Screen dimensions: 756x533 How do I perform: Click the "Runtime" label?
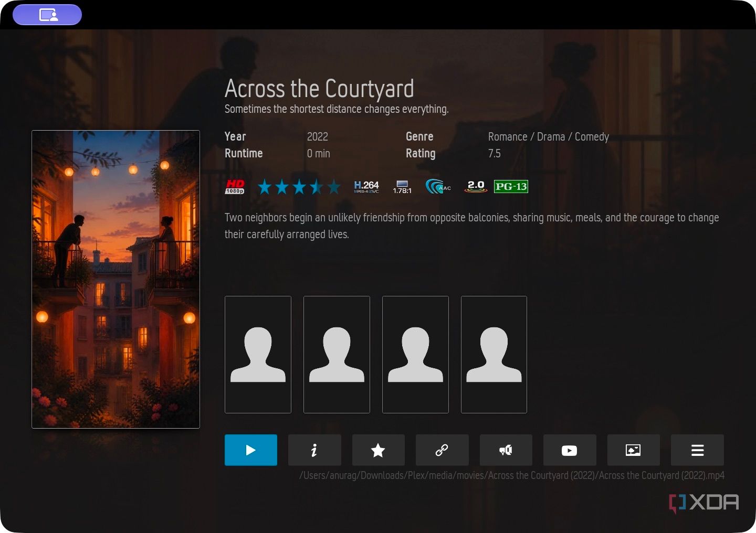pyautogui.click(x=244, y=154)
